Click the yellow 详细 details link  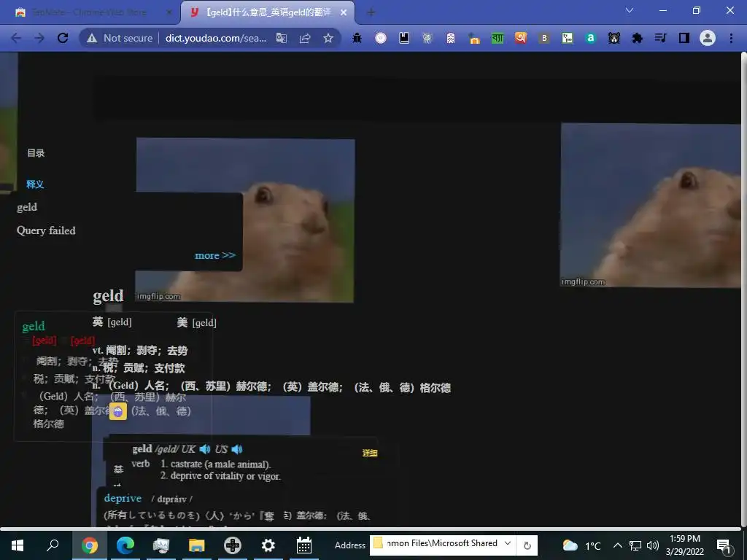370,453
